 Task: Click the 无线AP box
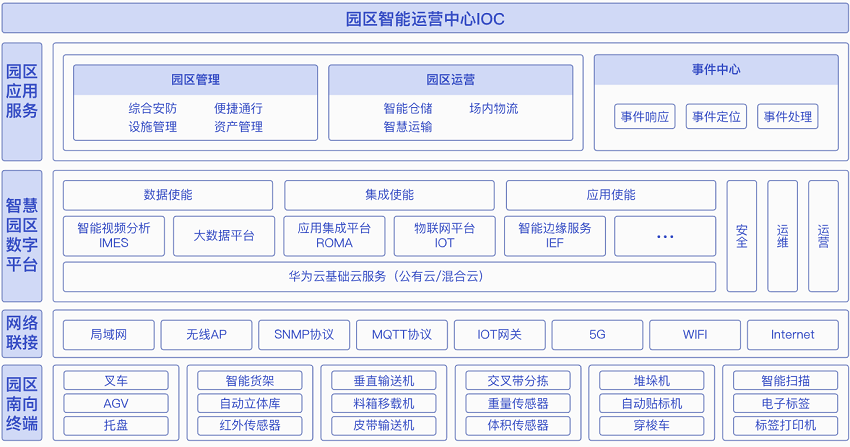point(207,335)
